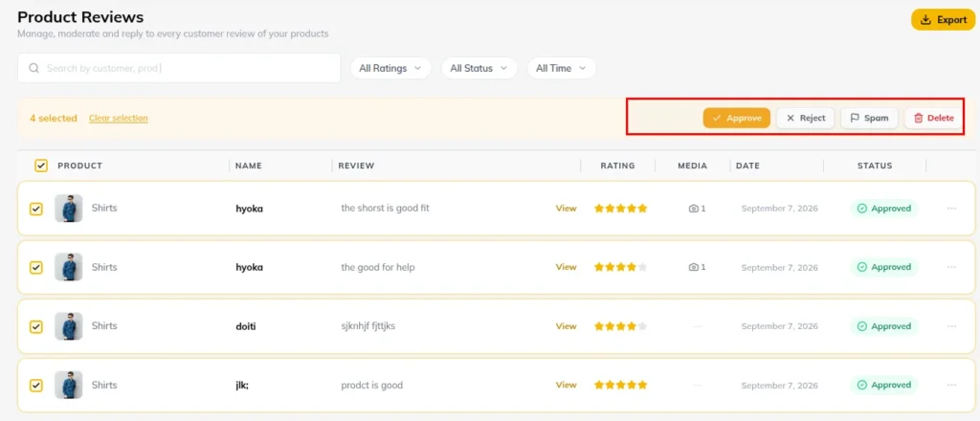Uncheck the doiti review row checkbox
The width and height of the screenshot is (980, 421).
[36, 326]
